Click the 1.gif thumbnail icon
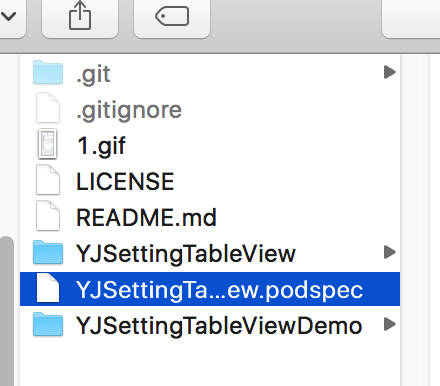This screenshot has width=440, height=386. coord(48,144)
